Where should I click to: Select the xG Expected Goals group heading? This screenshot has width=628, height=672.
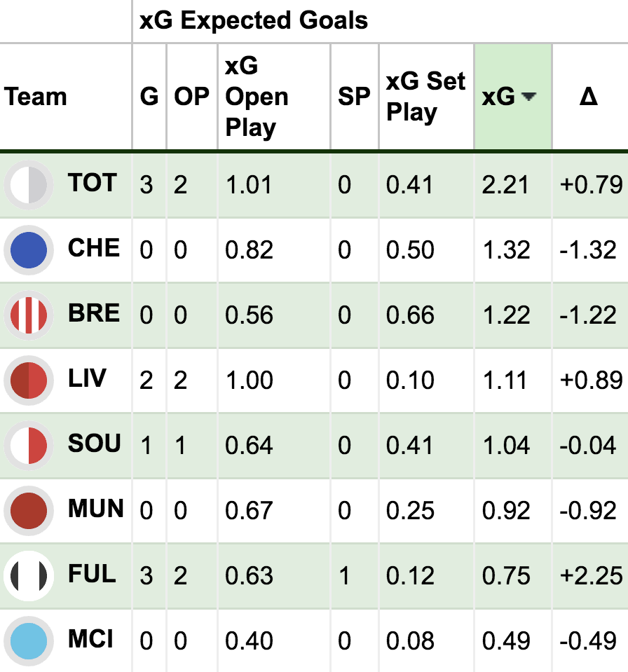pyautogui.click(x=254, y=21)
